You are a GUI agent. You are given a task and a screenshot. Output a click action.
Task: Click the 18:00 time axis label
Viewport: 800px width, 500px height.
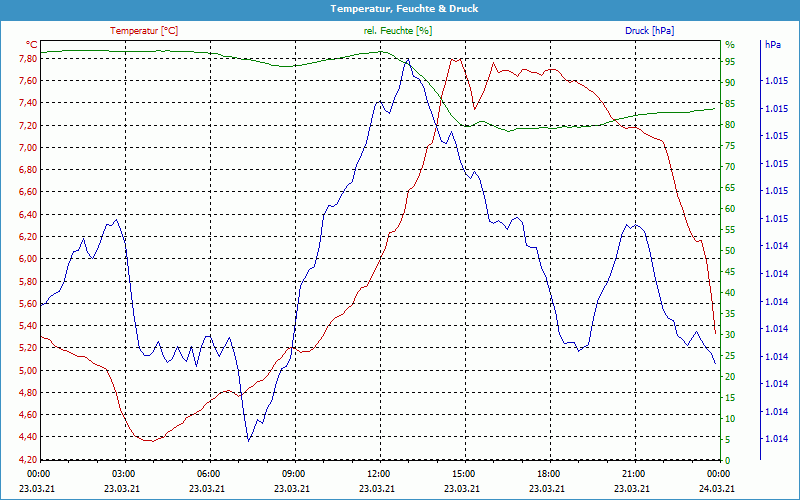coord(549,473)
